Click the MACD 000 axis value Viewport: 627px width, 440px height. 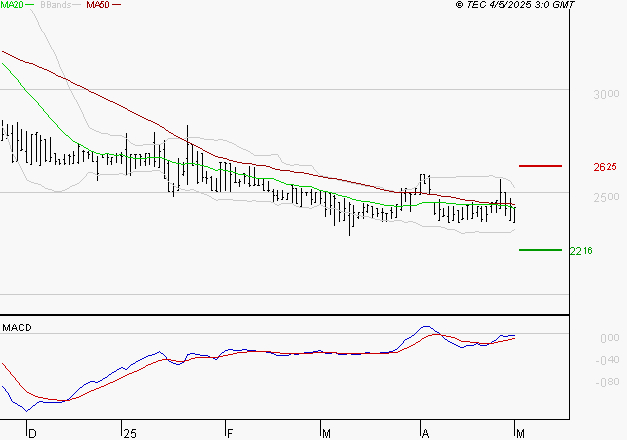(608, 339)
